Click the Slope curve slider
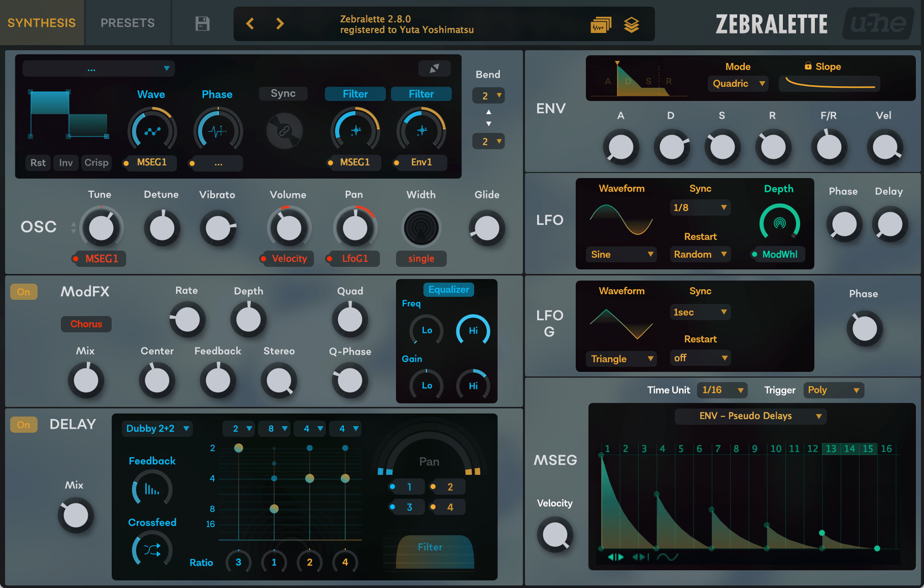This screenshot has width=924, height=588. tap(830, 83)
